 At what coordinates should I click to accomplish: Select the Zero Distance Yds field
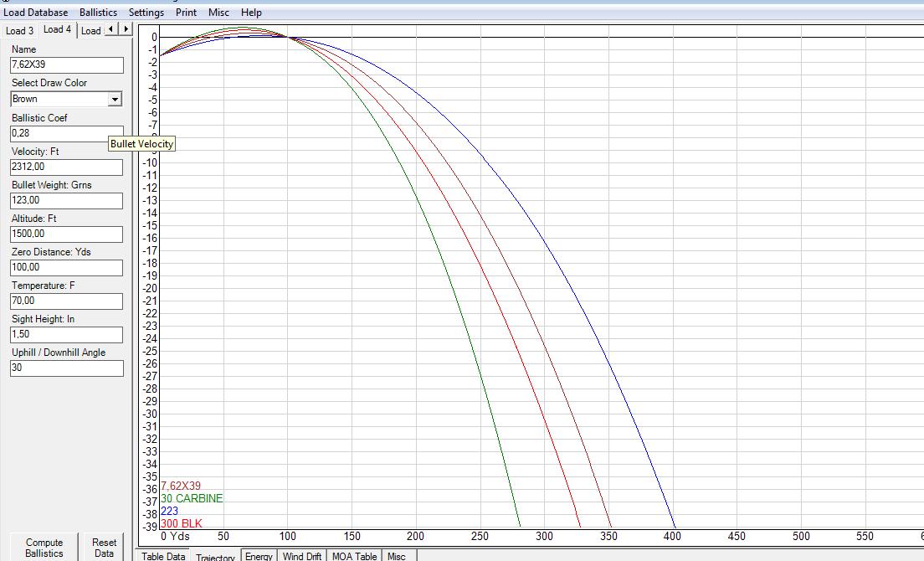click(x=66, y=267)
